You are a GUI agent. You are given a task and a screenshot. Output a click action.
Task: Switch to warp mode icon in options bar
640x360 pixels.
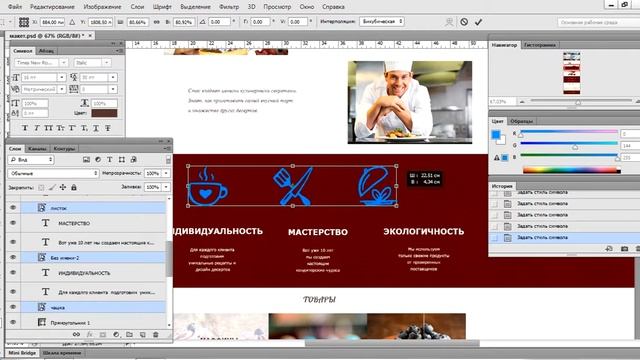pos(449,22)
